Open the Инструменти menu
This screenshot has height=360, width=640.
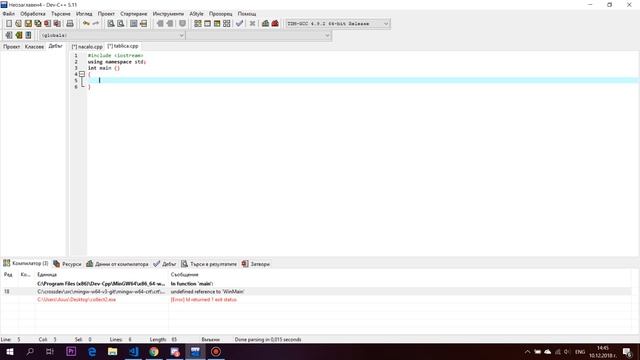point(168,14)
